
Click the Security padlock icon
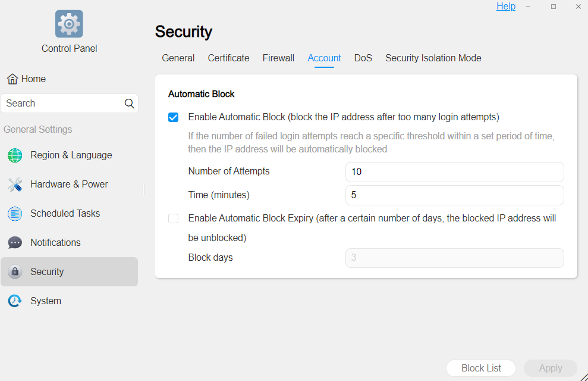15,272
